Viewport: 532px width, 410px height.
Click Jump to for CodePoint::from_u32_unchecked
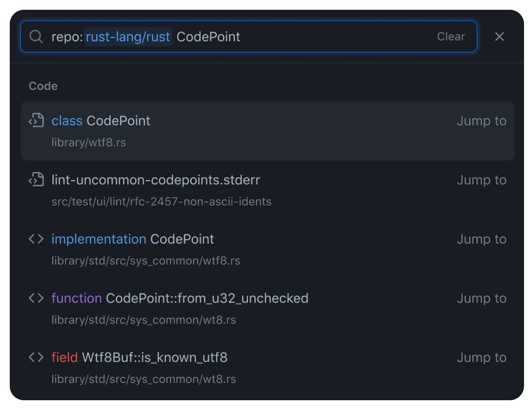[x=481, y=298]
